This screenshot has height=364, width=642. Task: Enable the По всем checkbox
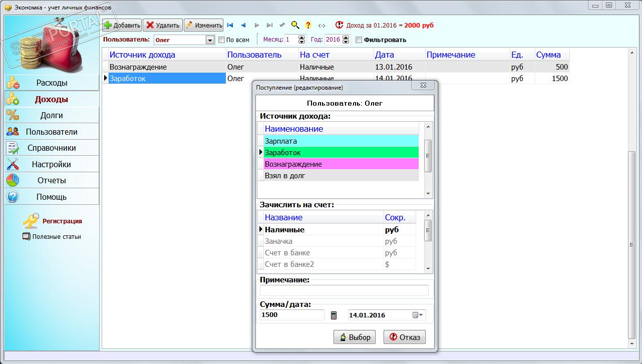[x=222, y=40]
